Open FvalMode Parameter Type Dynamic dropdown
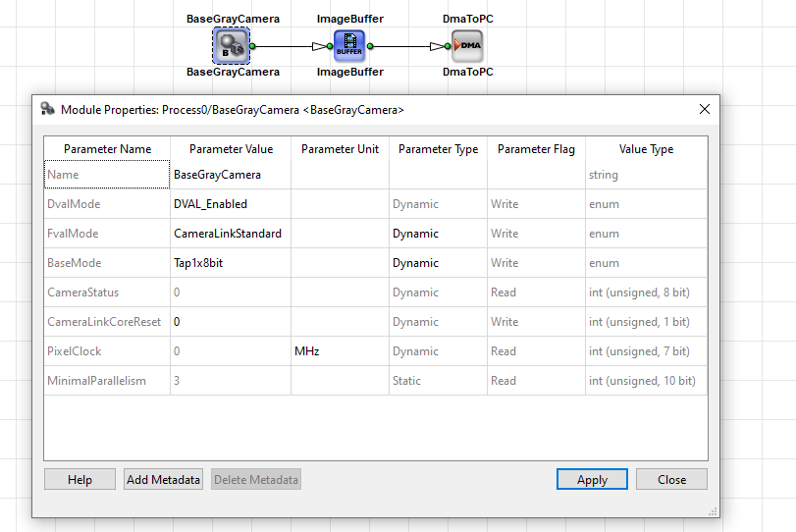The image size is (796, 532). coord(438,234)
